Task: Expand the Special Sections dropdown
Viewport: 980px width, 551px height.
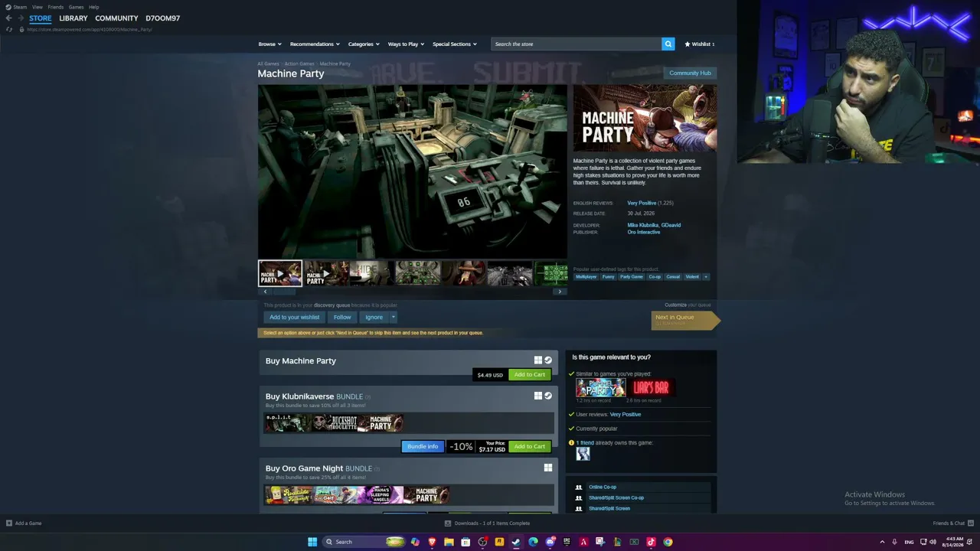Action: tap(455, 44)
